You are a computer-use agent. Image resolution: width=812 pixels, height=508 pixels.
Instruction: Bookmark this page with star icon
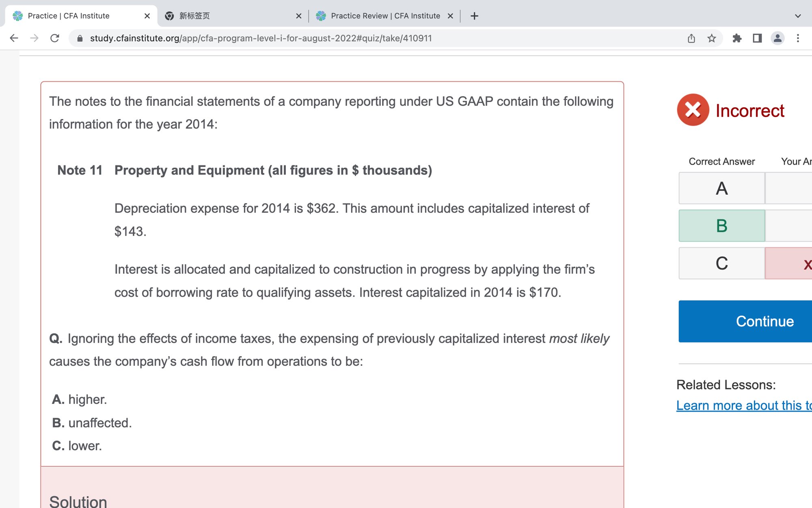pos(712,38)
